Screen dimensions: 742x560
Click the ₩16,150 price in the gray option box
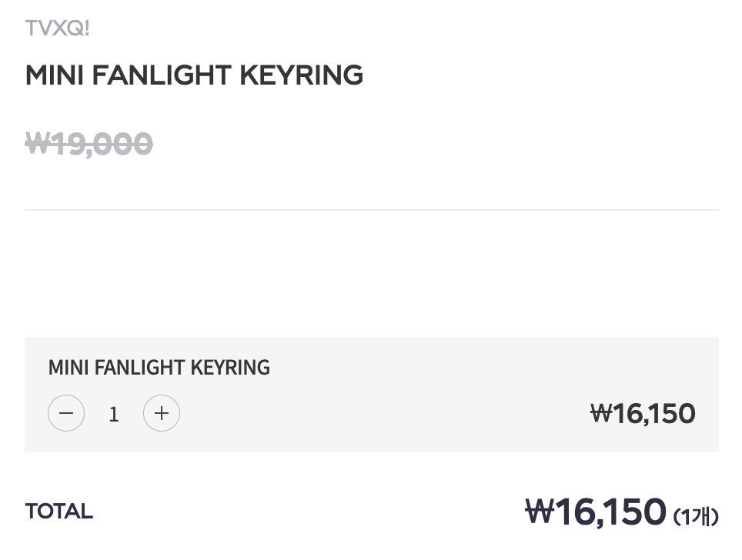point(643,414)
